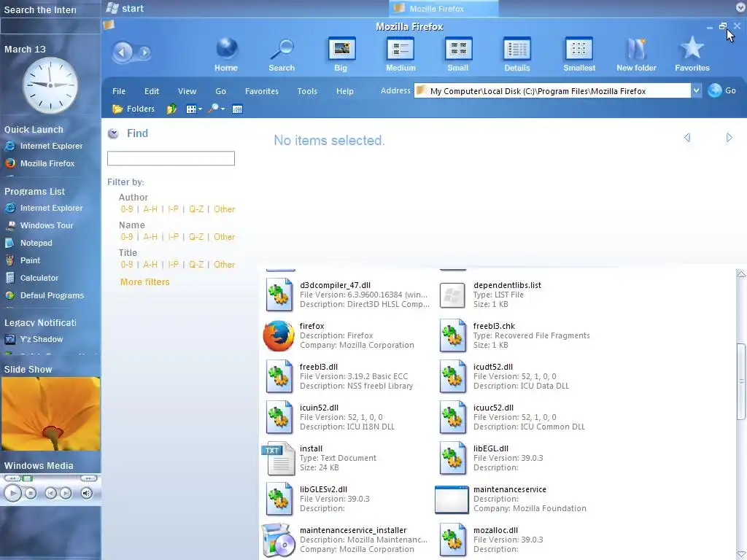Show next item with right arrow
Image resolution: width=747 pixels, height=560 pixels.
[729, 138]
